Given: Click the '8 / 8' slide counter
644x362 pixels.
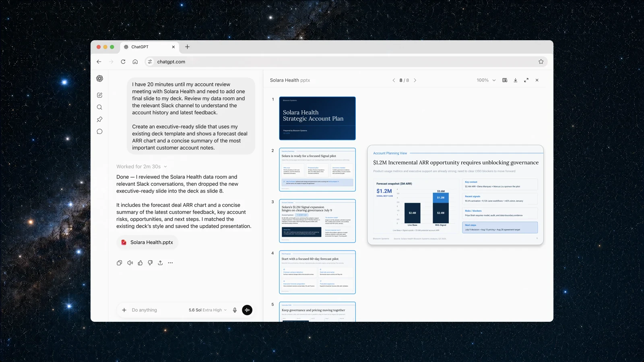Looking at the screenshot, I should pyautogui.click(x=404, y=80).
